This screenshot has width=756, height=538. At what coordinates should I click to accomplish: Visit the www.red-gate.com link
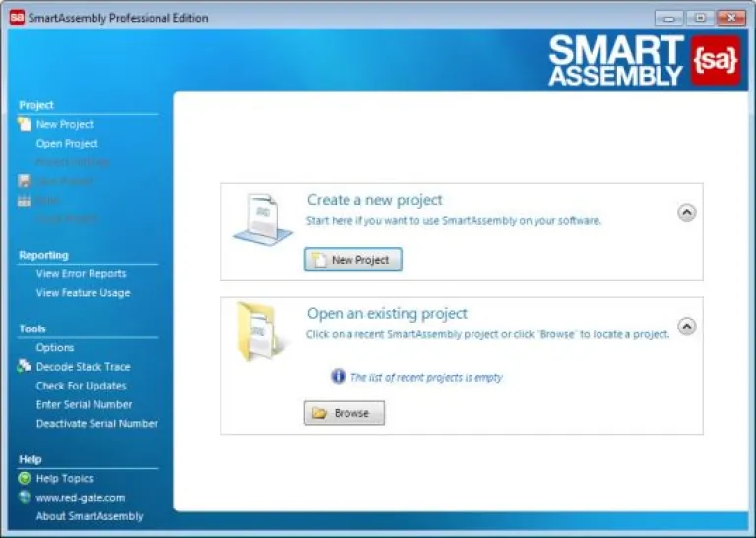point(81,497)
